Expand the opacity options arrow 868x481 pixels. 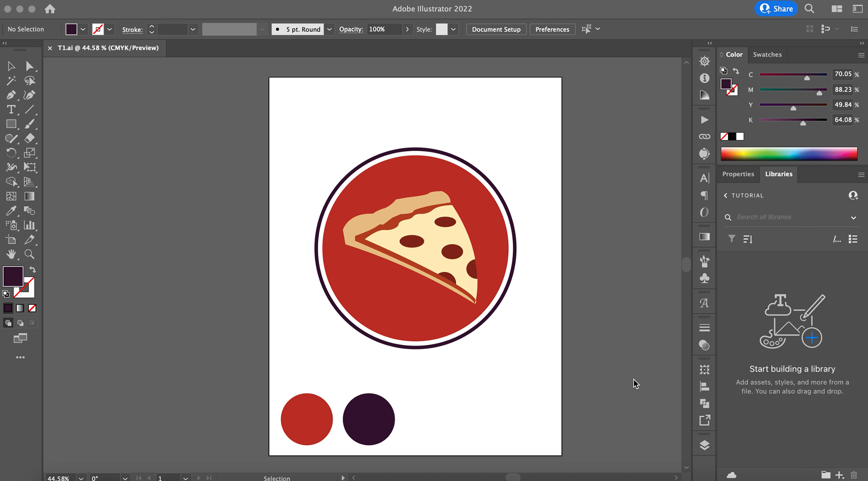pyautogui.click(x=407, y=29)
